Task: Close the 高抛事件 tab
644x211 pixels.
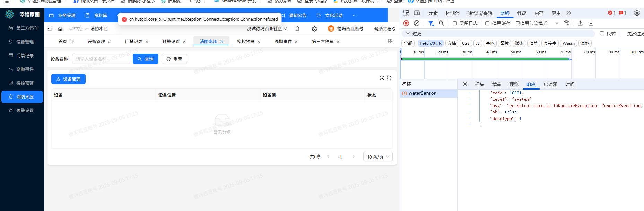Action: [x=296, y=42]
